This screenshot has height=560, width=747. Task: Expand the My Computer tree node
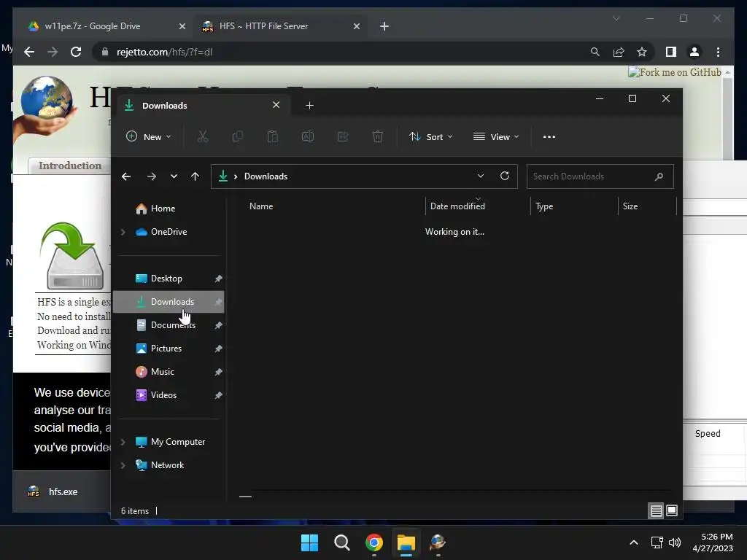(x=123, y=442)
